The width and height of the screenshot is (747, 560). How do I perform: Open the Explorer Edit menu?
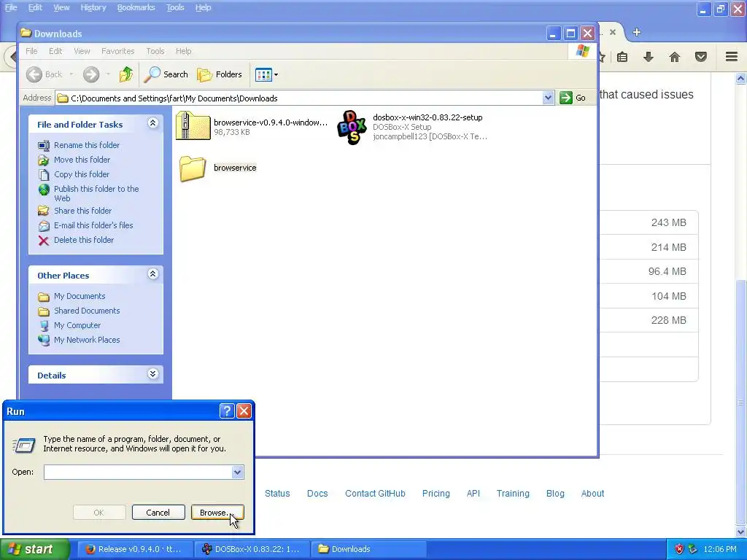55,51
